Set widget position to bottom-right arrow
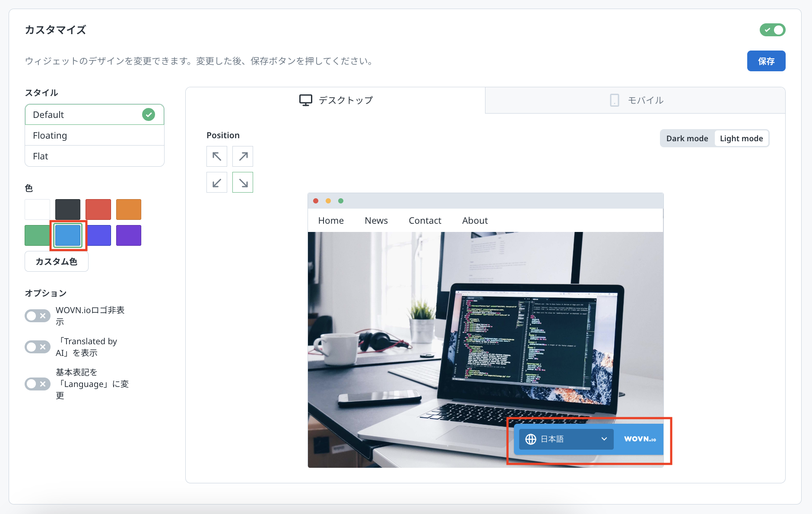812x514 pixels. click(243, 182)
